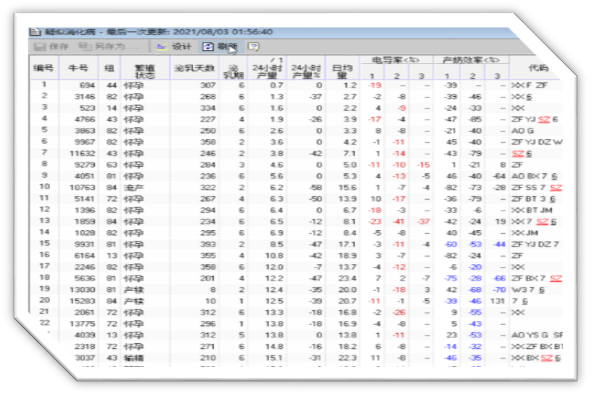Click the 保存 save toolbar button
Image resolution: width=592 pixels, height=394 pixels.
click(x=51, y=46)
